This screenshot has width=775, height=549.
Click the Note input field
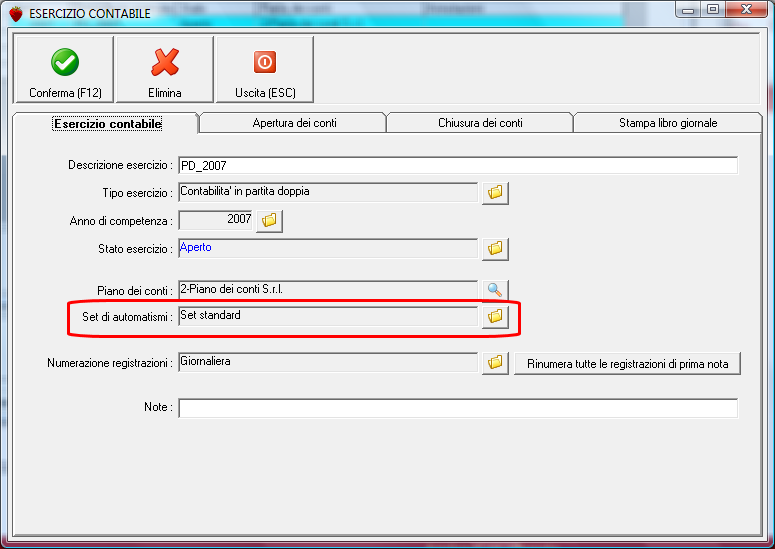tap(458, 408)
